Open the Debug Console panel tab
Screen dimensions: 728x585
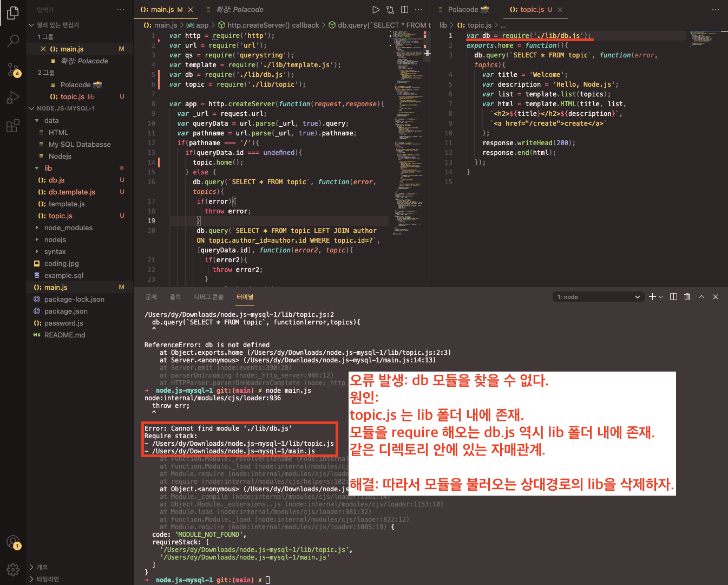click(209, 297)
